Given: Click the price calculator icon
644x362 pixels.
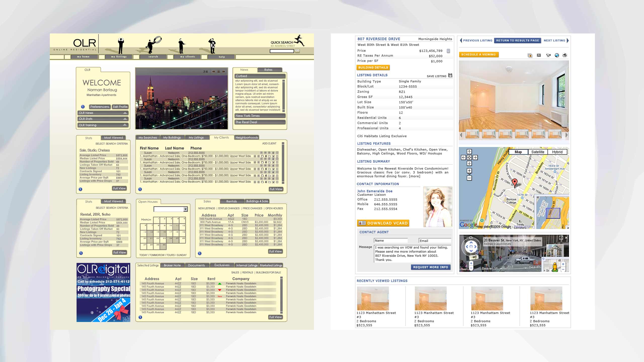Looking at the screenshot, I should pyautogui.click(x=448, y=51).
